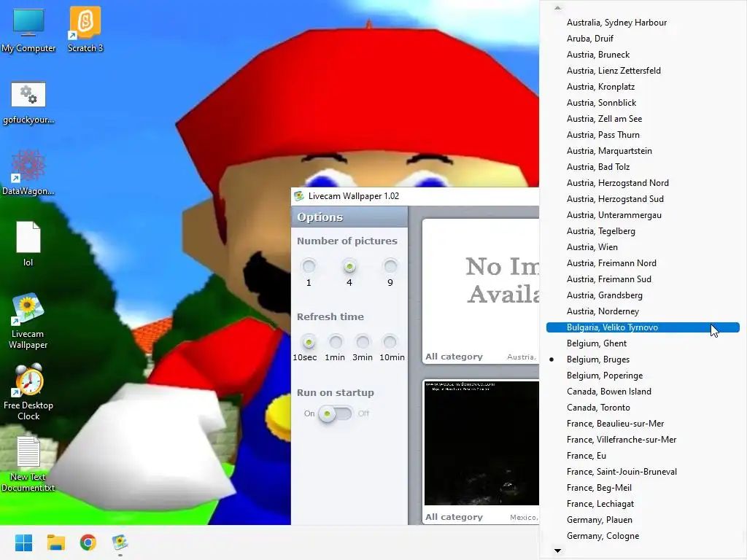Open DataWagon desktop shortcut
Screen dimensions: 747x560
(x=28, y=173)
